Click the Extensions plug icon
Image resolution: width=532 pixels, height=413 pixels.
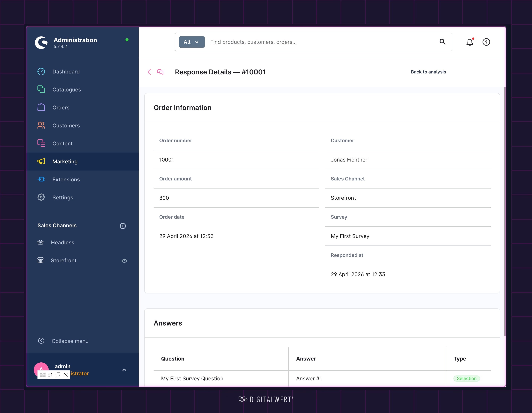41,179
